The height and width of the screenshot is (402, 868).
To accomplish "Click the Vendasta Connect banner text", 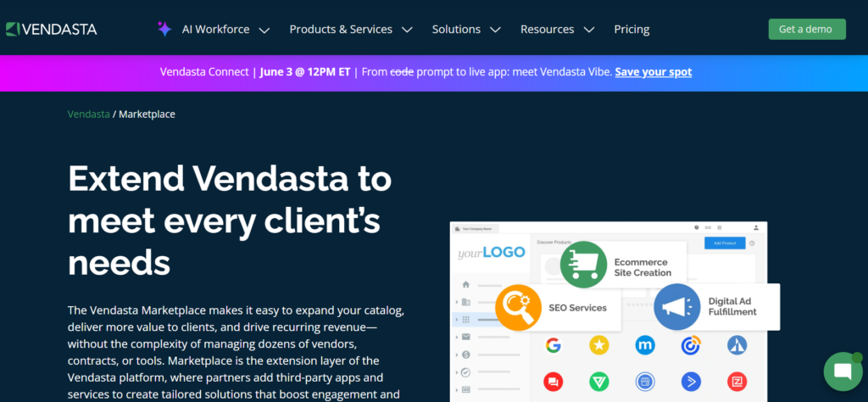I will pyautogui.click(x=204, y=72).
